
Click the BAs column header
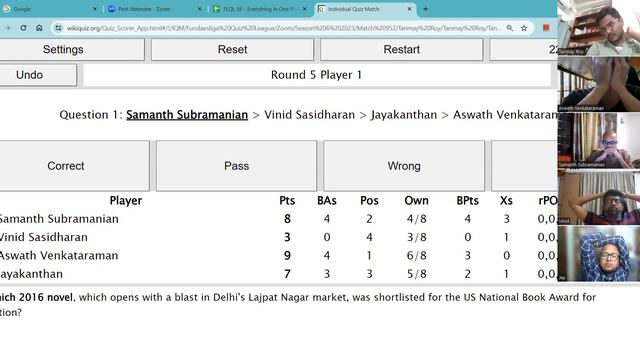[x=327, y=200]
